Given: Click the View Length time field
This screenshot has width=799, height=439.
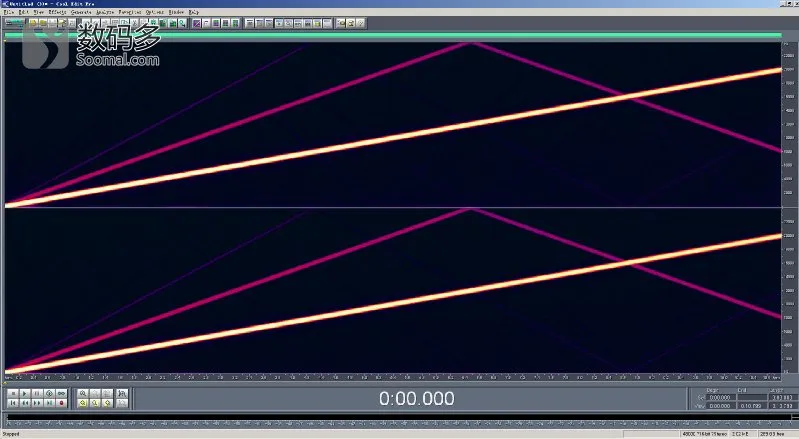Looking at the screenshot, I should click(784, 406).
